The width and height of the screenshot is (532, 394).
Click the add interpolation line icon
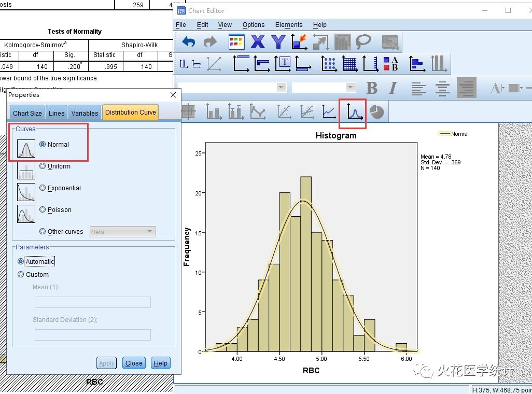coord(258,111)
